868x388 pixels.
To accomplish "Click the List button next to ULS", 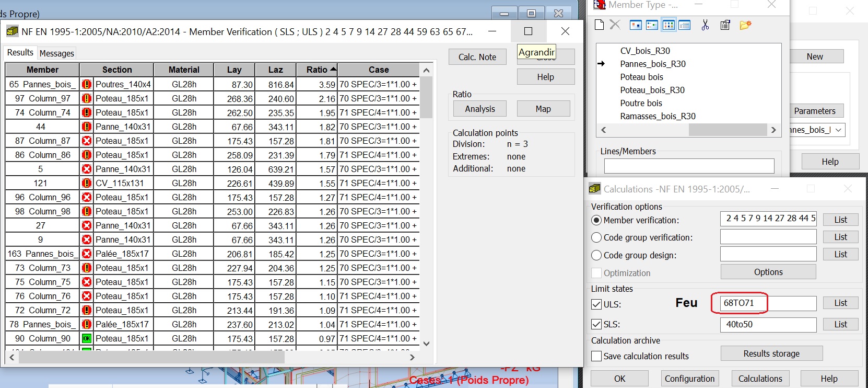I will pos(841,303).
